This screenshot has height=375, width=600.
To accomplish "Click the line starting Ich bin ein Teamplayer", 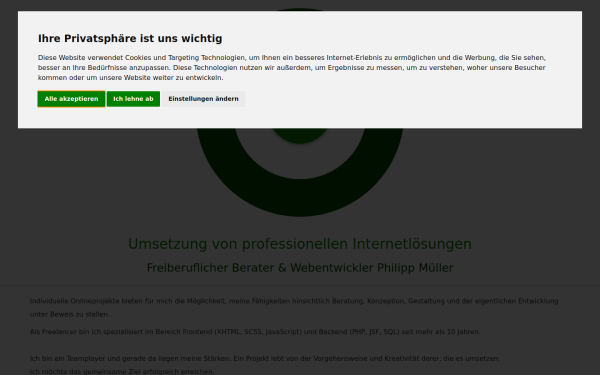I will (265, 359).
